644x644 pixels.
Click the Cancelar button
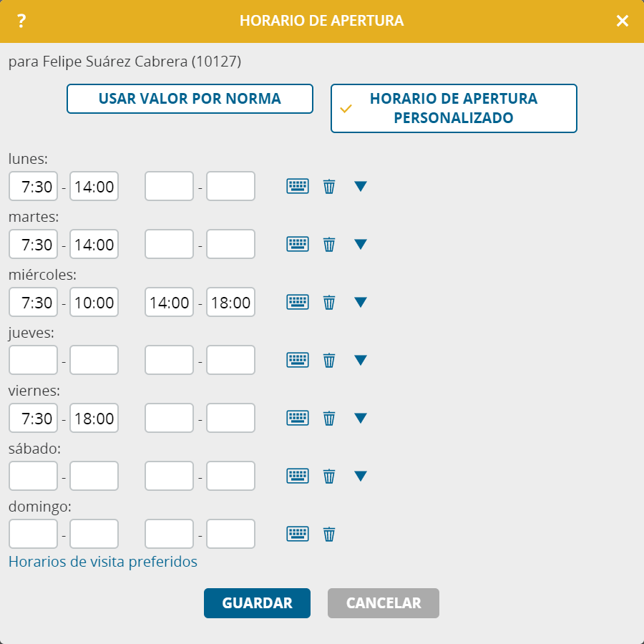click(384, 603)
